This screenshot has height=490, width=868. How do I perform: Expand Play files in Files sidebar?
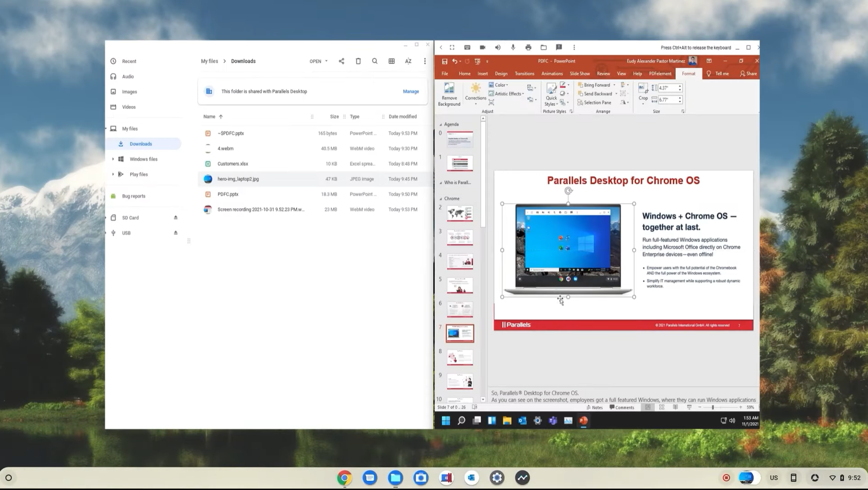(113, 174)
